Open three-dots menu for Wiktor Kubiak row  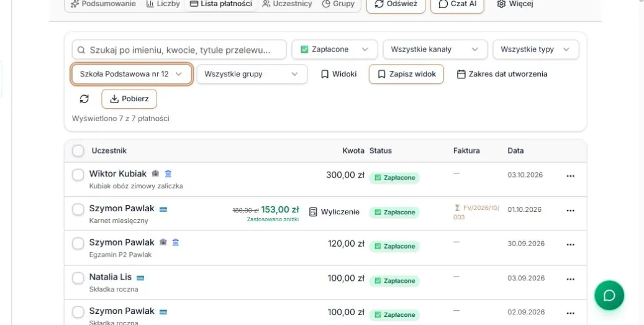(570, 176)
